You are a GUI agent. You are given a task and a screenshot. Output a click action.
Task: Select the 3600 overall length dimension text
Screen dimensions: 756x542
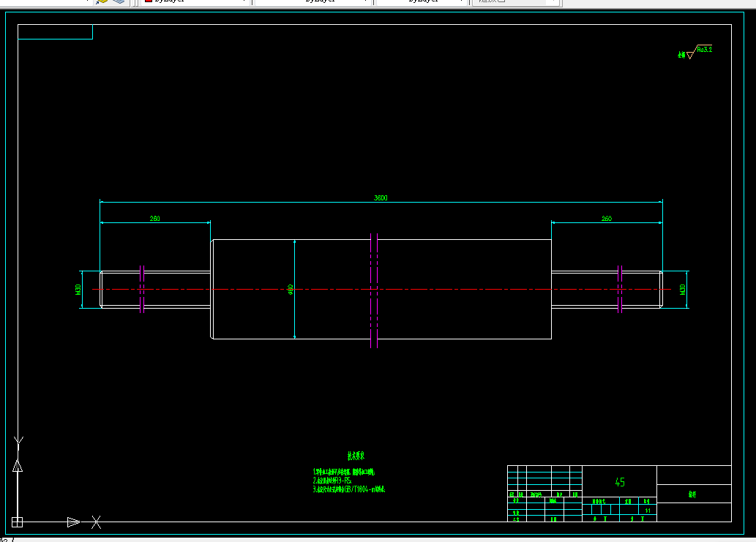coord(381,197)
